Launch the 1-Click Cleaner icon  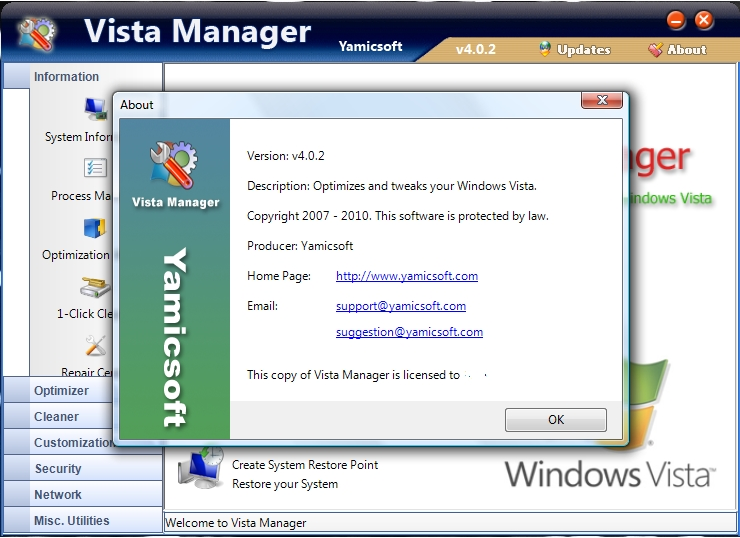pos(96,287)
